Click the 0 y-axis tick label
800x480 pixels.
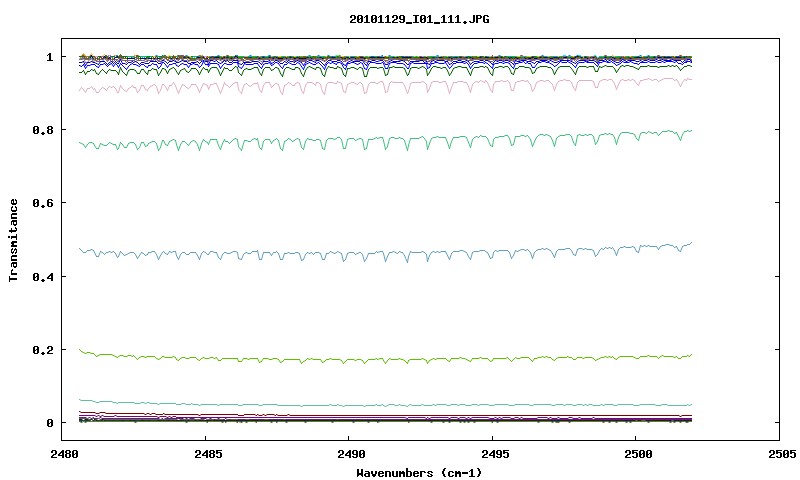click(x=49, y=423)
